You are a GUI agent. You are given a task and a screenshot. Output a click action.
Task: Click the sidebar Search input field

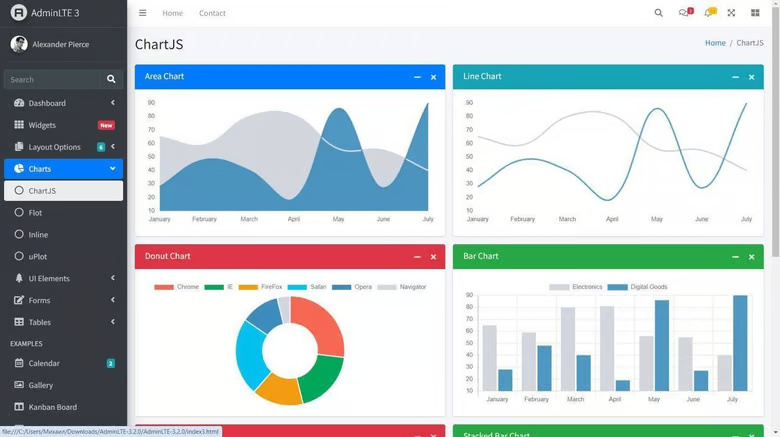(x=50, y=79)
